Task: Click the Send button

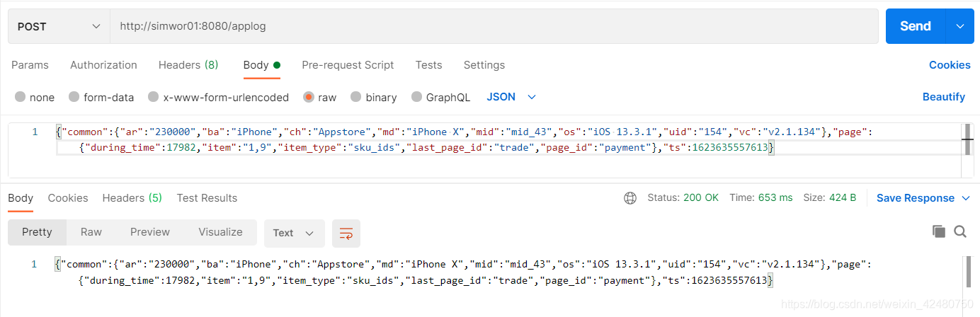Action: (x=916, y=26)
